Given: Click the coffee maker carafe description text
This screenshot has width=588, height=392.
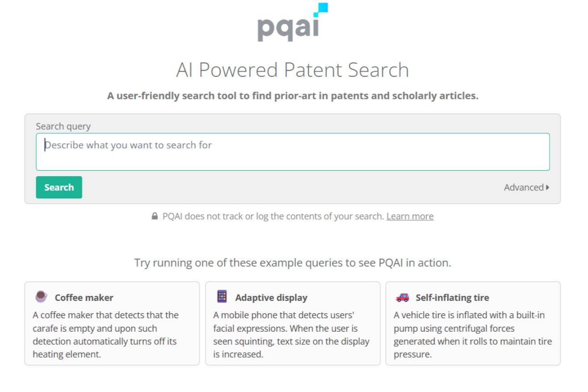Looking at the screenshot, I should (105, 335).
